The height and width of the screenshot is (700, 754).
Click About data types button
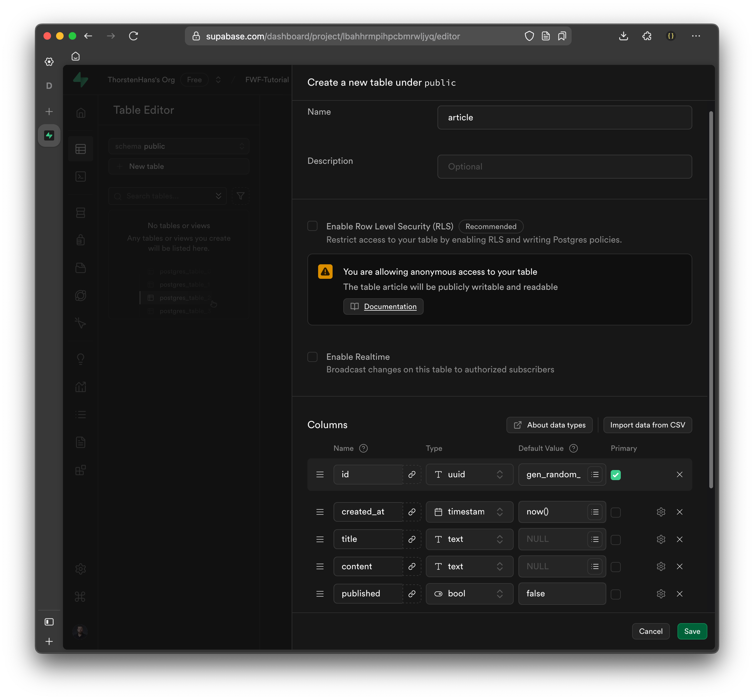click(x=549, y=425)
